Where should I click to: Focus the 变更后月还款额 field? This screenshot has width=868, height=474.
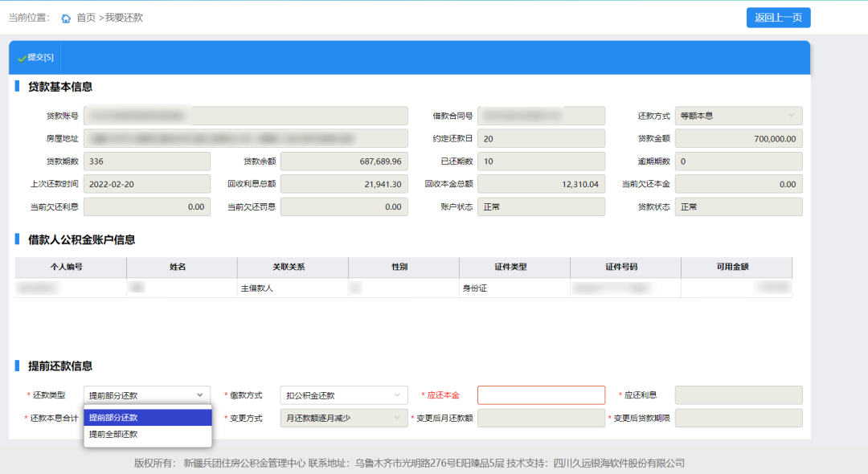pos(541,418)
